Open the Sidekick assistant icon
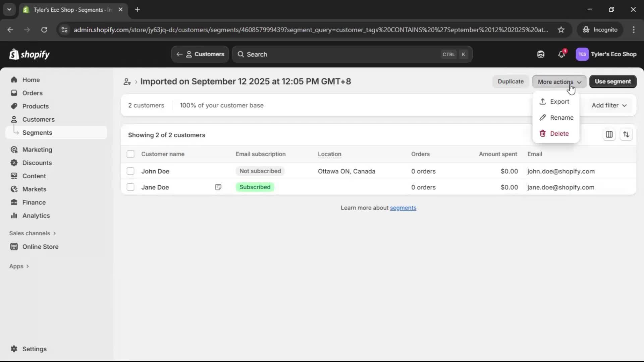The height and width of the screenshot is (362, 644). [x=541, y=54]
